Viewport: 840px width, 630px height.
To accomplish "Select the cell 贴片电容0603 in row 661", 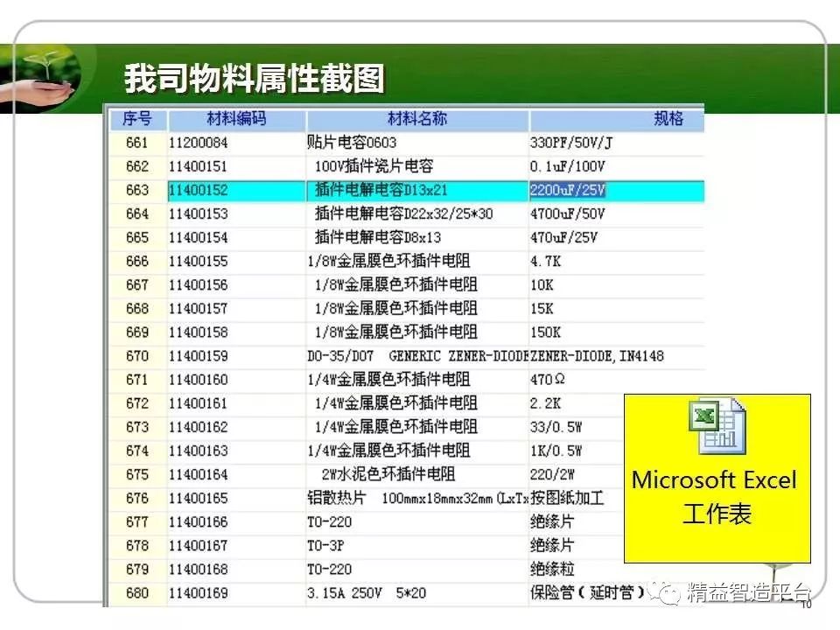I will [x=352, y=143].
